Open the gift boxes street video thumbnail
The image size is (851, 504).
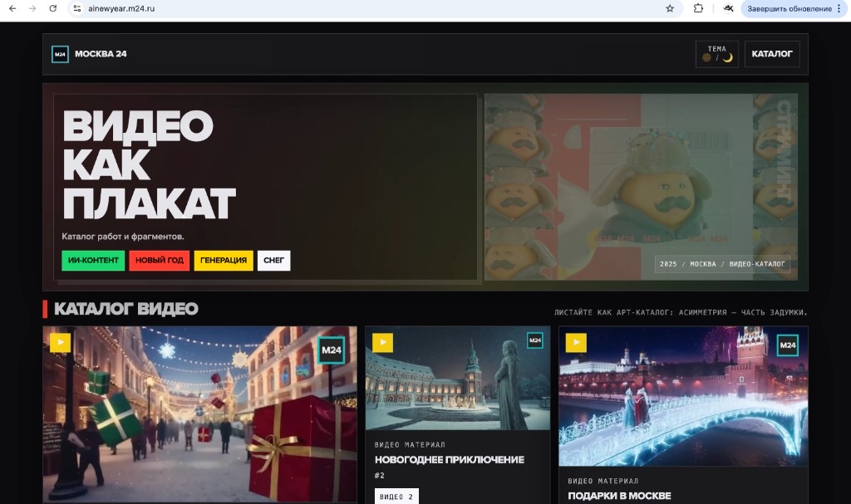pyautogui.click(x=199, y=414)
